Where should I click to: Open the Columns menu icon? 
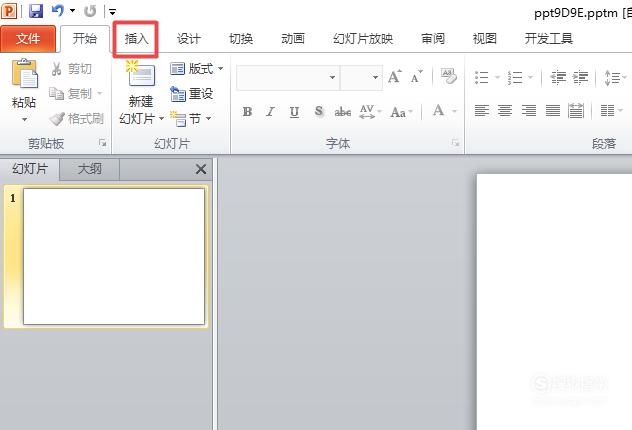(x=611, y=110)
